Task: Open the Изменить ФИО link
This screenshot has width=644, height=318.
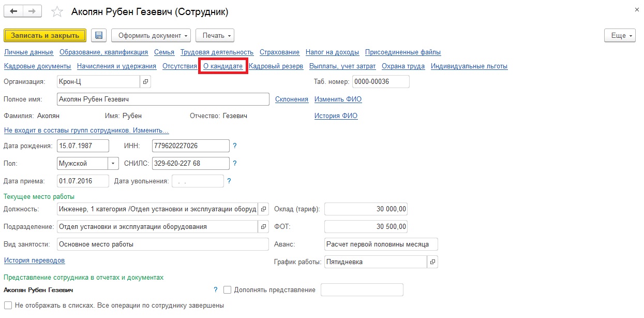Action: pyautogui.click(x=338, y=99)
